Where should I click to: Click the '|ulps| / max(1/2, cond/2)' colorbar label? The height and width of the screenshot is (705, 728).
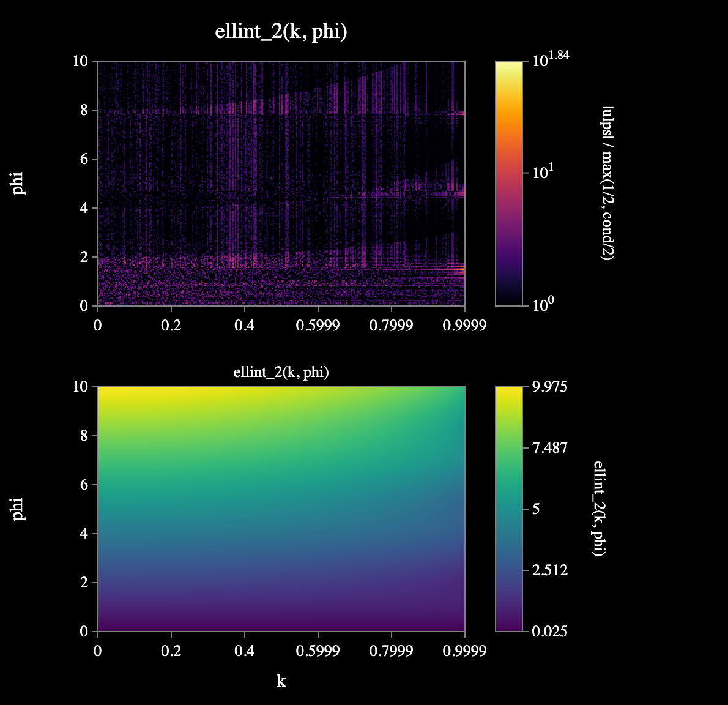[607, 184]
